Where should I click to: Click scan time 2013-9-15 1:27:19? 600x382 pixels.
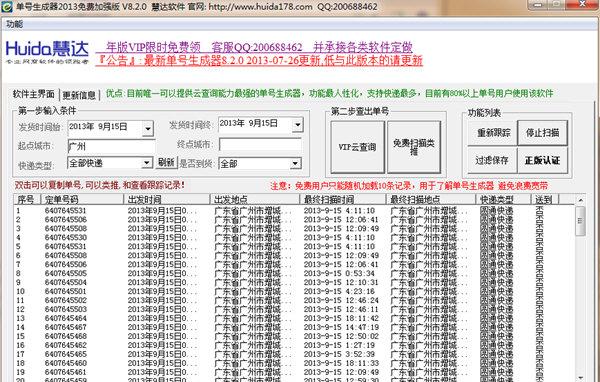tap(339, 345)
